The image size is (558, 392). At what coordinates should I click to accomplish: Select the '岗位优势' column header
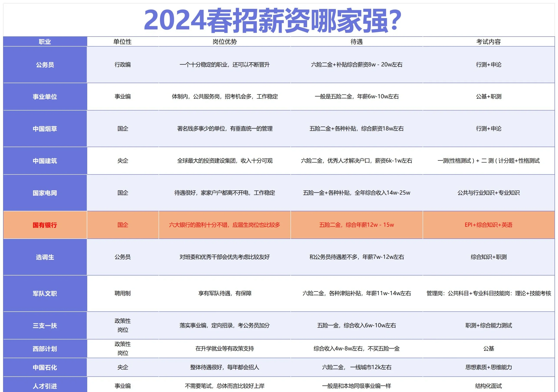point(225,42)
